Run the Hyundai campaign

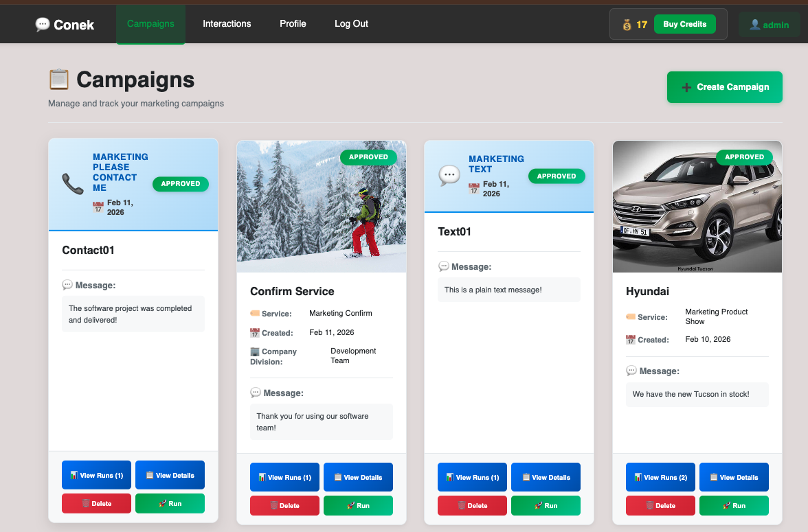click(x=734, y=505)
